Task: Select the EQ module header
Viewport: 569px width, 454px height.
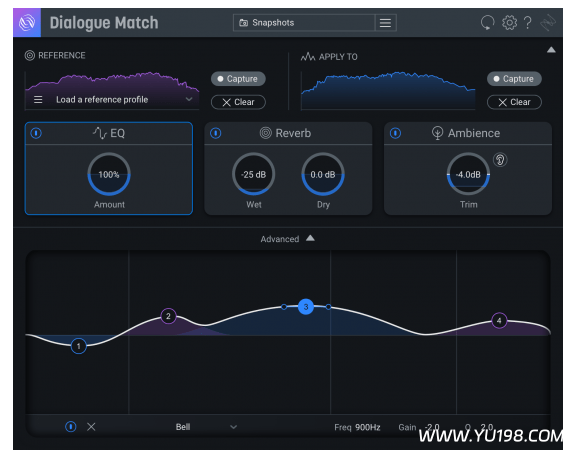Action: [109, 133]
